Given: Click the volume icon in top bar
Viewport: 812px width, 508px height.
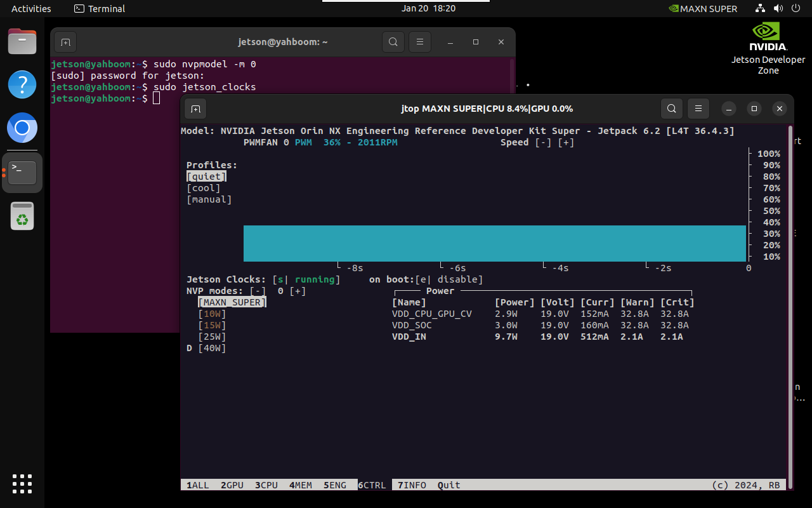Looking at the screenshot, I should tap(778, 8).
